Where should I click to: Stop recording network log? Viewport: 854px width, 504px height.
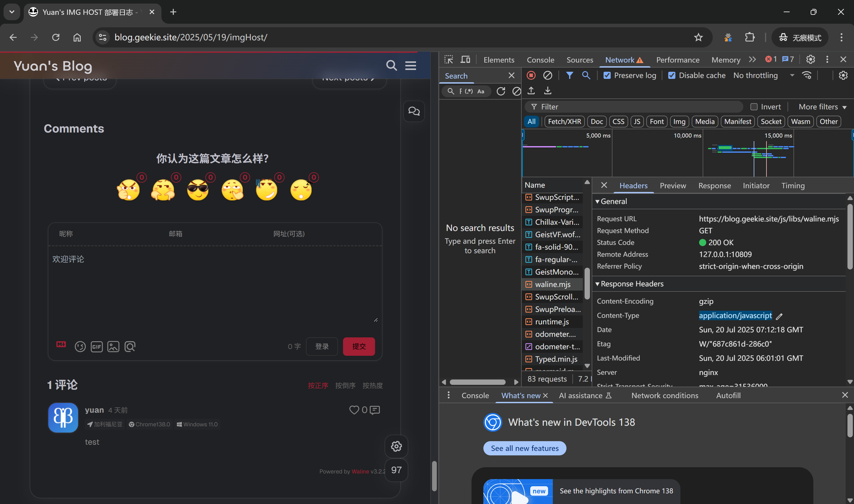(531, 75)
